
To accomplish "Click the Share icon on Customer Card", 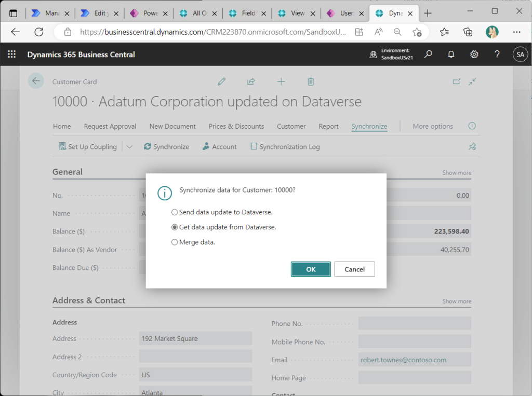I will [x=251, y=81].
